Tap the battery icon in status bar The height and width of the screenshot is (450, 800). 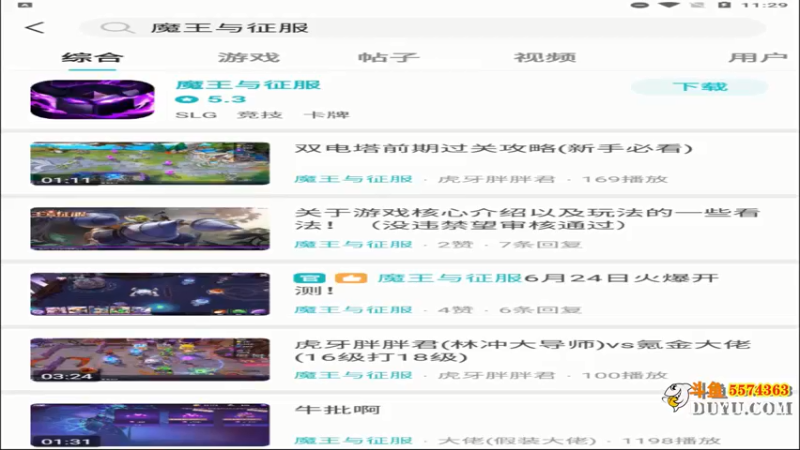[724, 5]
